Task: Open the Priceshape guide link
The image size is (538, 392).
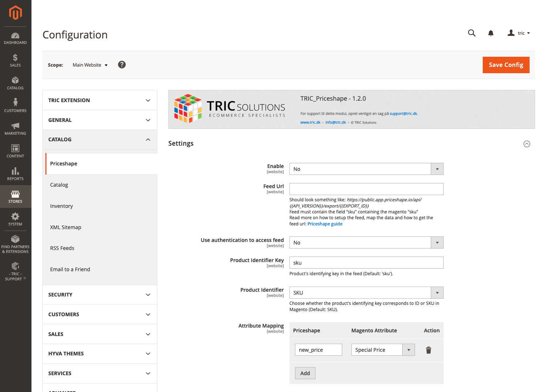Action: (325, 224)
